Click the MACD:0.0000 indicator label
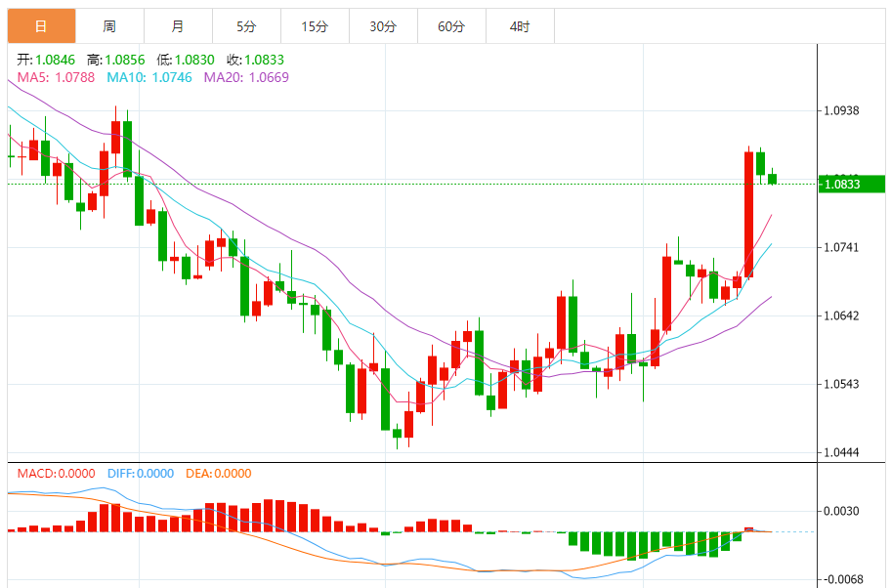The height and width of the screenshot is (588, 891). 57,474
